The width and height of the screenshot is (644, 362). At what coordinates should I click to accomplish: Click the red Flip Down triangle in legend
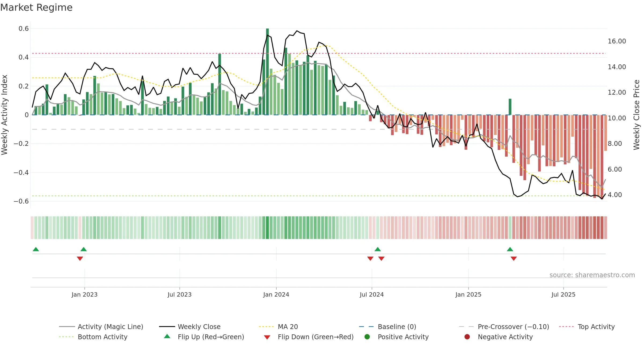point(267,337)
